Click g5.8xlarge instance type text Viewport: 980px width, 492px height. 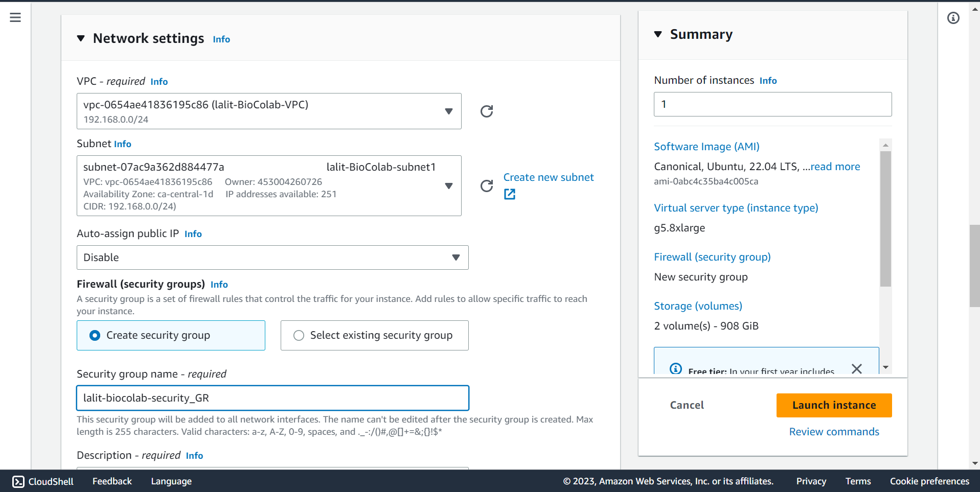pyautogui.click(x=679, y=228)
